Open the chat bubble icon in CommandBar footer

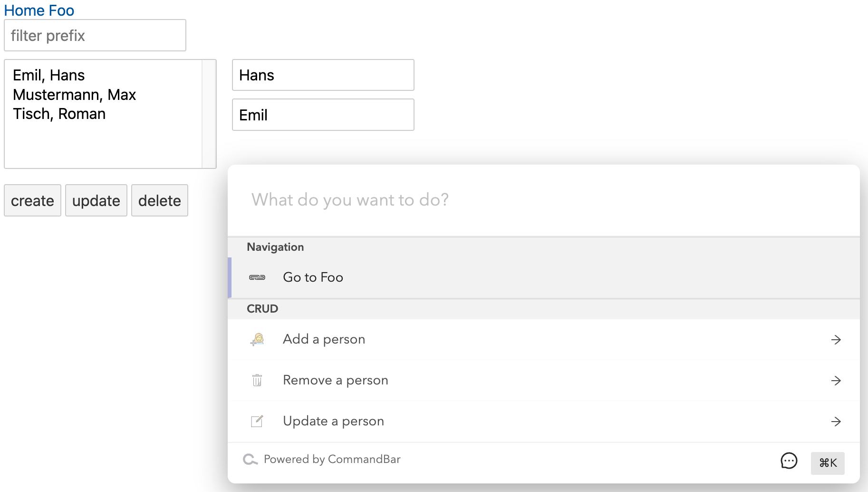pos(789,461)
